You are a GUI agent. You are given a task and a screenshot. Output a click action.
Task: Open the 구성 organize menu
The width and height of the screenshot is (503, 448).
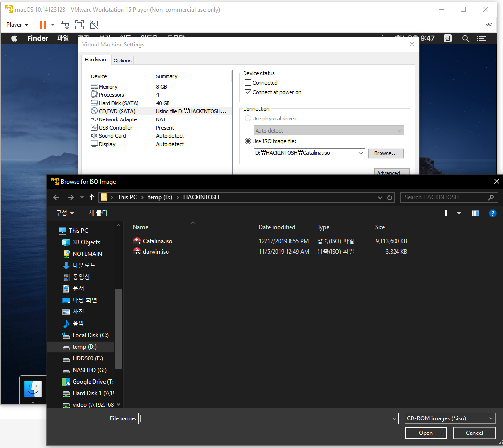(64, 213)
